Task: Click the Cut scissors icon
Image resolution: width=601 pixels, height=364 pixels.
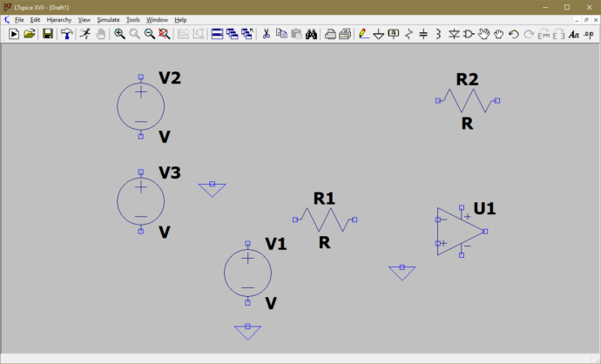Action: [266, 34]
